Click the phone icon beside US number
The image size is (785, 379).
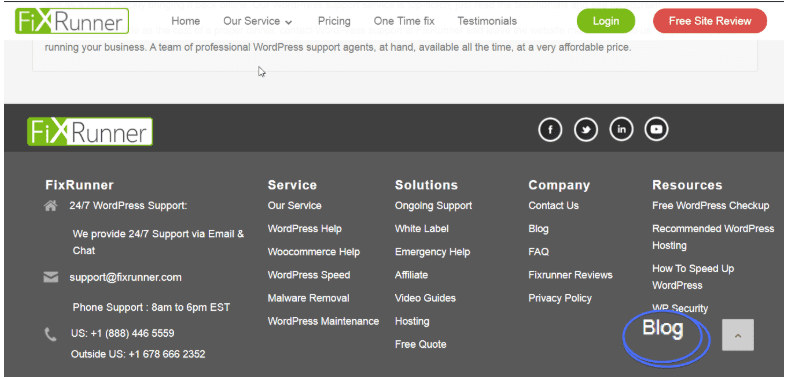pyautogui.click(x=51, y=334)
